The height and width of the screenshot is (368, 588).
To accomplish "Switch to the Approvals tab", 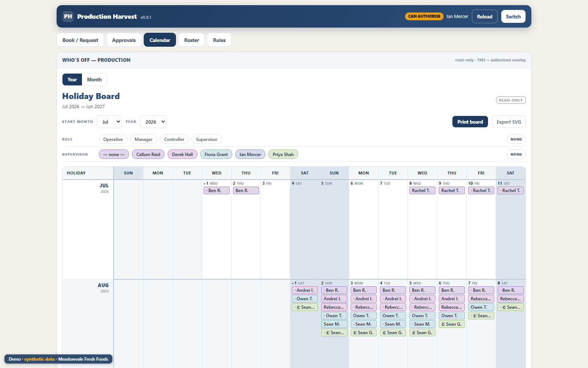I will [x=124, y=40].
